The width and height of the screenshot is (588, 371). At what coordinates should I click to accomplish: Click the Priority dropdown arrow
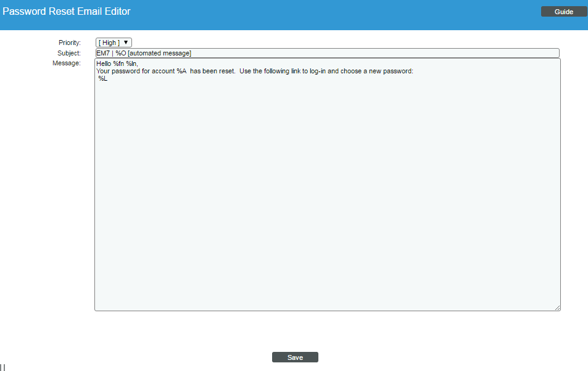click(126, 43)
